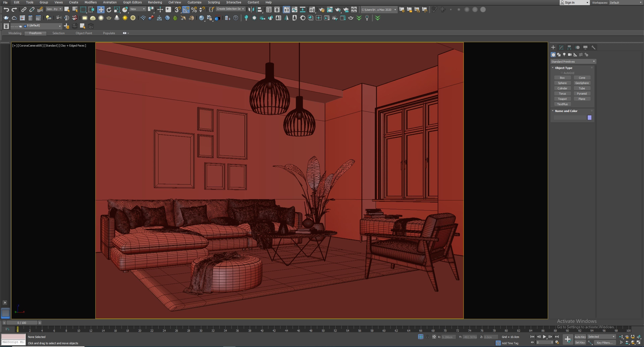Open the object color swatch

point(589,118)
